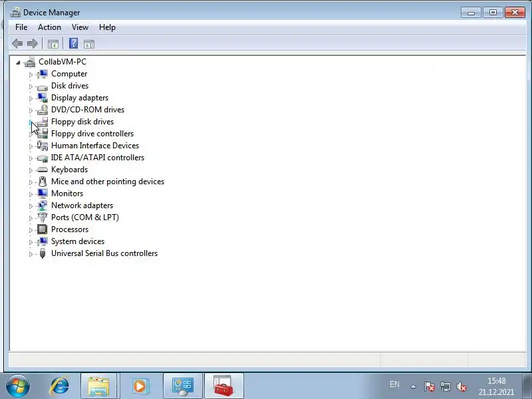This screenshot has height=399, width=532.
Task: Open Windows Explorer folder on taskbar
Action: pyautogui.click(x=98, y=386)
